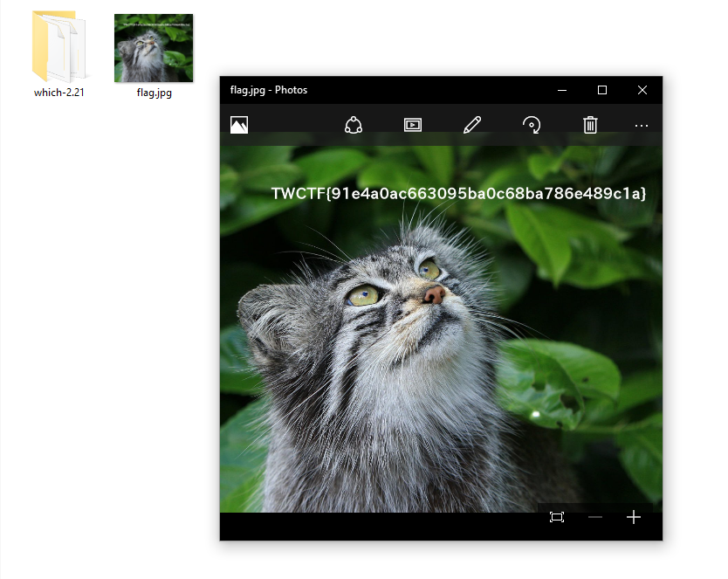
Task: Click the Share icon in Photos toolbar
Action: (x=354, y=125)
